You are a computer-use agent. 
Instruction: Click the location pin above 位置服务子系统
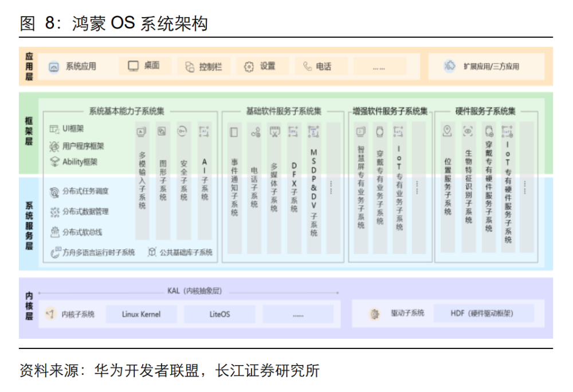coord(448,131)
